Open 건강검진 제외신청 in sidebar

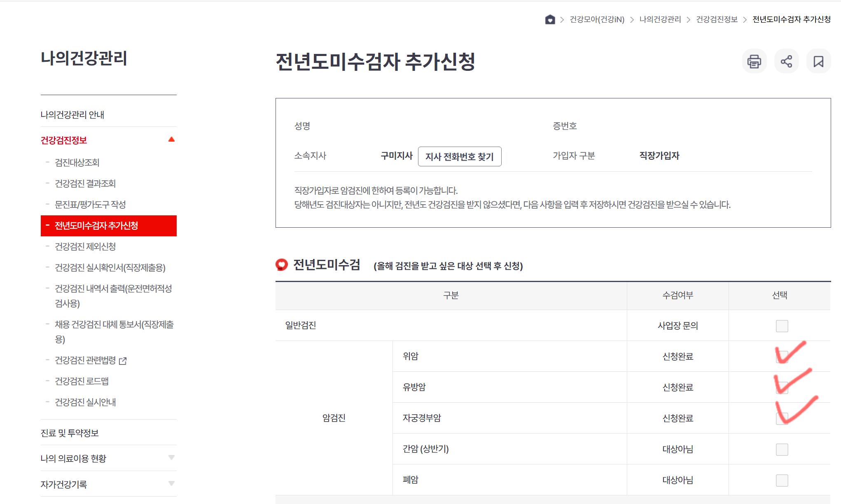coord(85,247)
